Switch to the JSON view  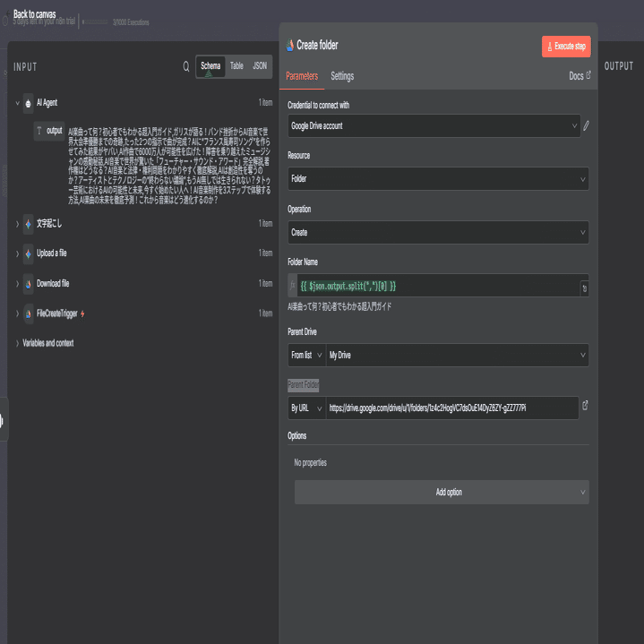coord(260,66)
